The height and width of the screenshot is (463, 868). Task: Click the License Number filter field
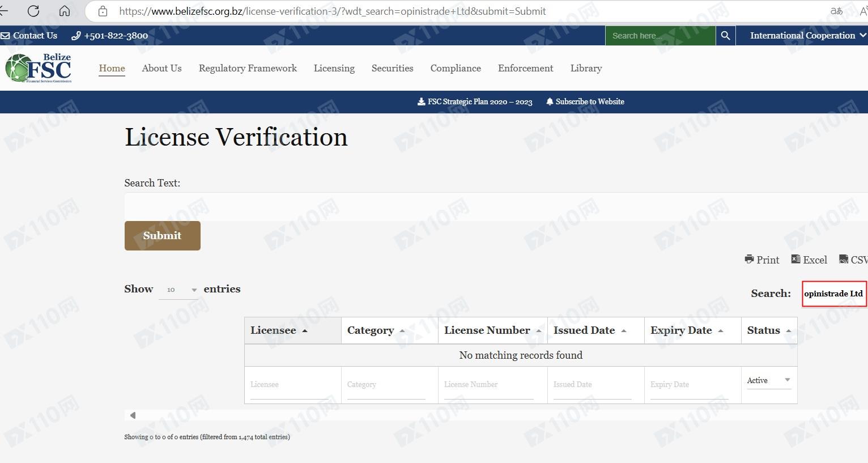point(489,385)
